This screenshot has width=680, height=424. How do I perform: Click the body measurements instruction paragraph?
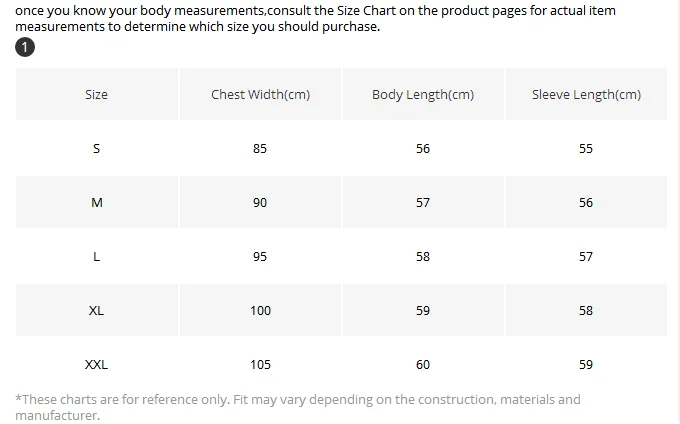click(315, 18)
